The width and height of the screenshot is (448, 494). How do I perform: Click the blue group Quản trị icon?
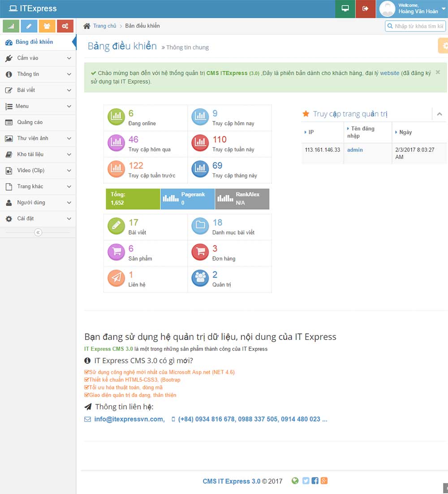tap(200, 278)
